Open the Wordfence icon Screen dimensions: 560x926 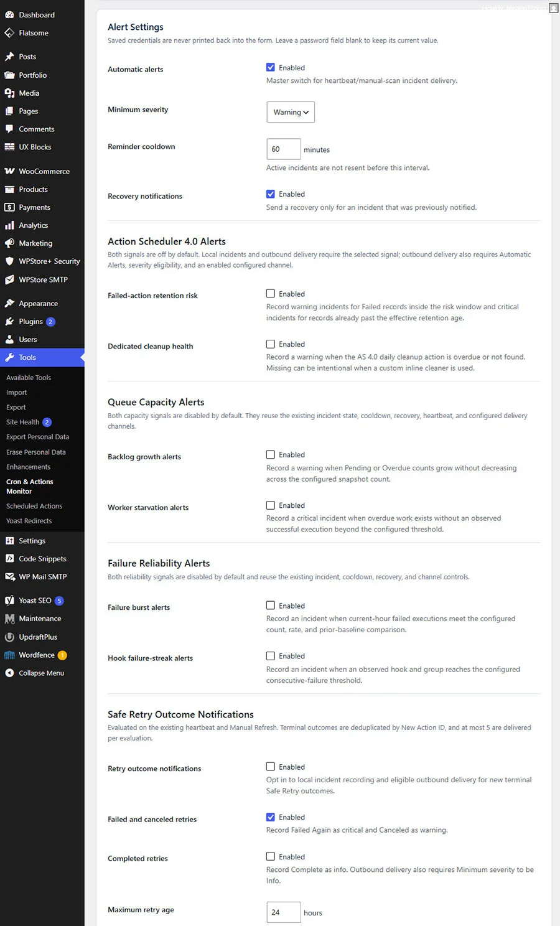9,655
